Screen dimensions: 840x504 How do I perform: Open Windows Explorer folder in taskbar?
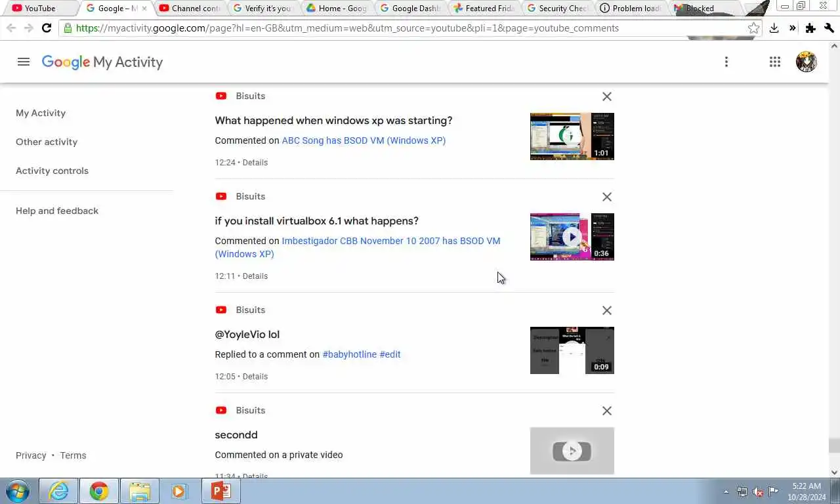[x=140, y=491]
